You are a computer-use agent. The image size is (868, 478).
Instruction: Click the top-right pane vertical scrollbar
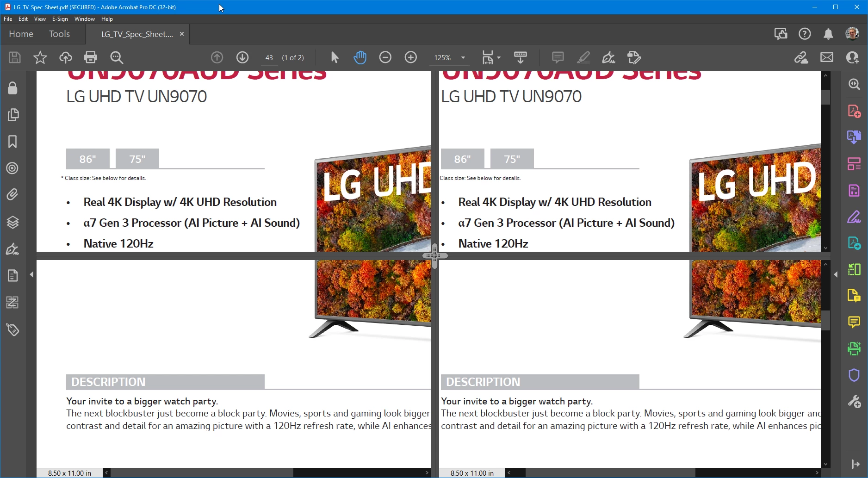pyautogui.click(x=825, y=161)
